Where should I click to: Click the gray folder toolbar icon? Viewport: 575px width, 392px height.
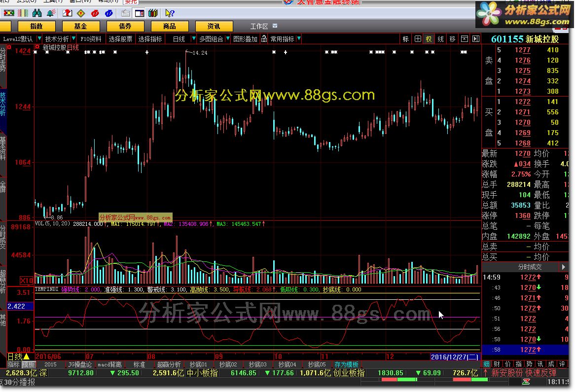125,14
